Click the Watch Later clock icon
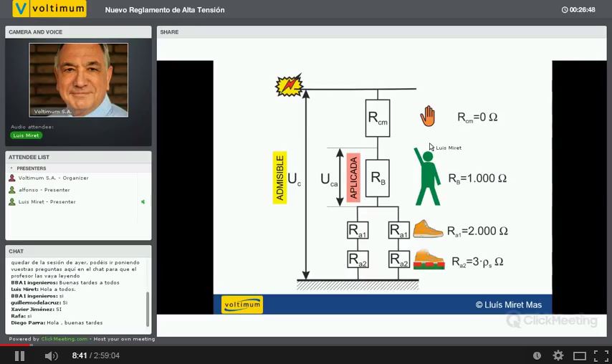 (537, 355)
